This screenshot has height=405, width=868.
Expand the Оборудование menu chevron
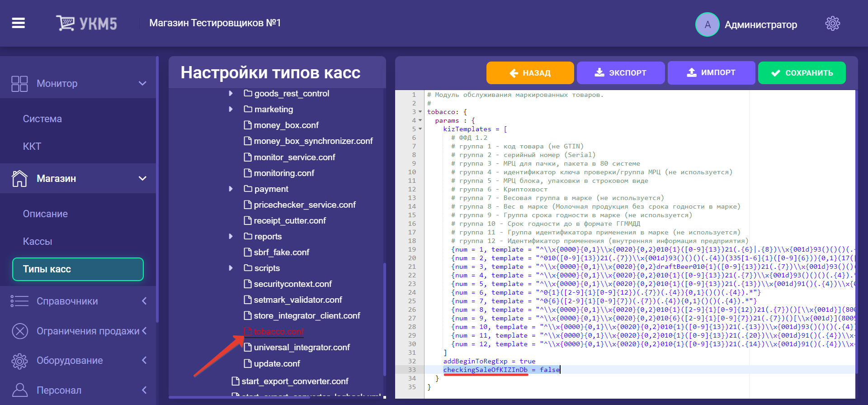[144, 360]
